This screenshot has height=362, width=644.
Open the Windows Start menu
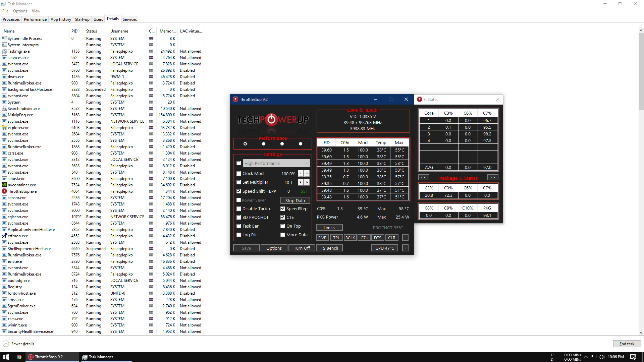pyautogui.click(x=6, y=357)
